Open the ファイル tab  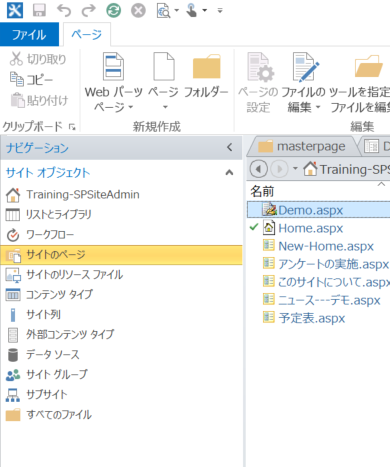pyautogui.click(x=29, y=35)
